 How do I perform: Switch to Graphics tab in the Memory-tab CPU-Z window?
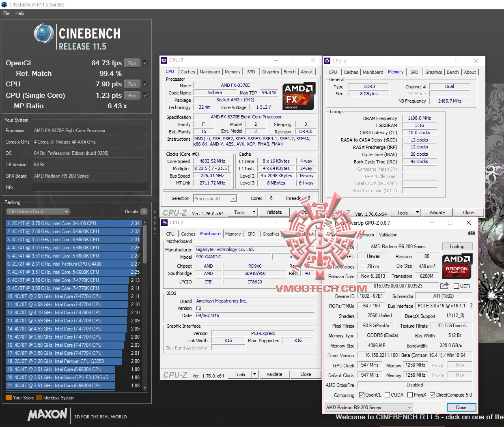[x=433, y=72]
